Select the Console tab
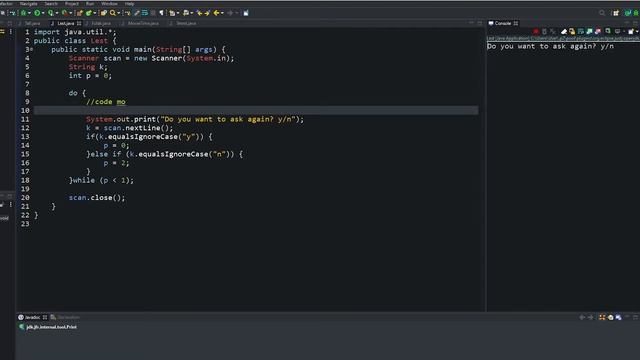 point(503,23)
